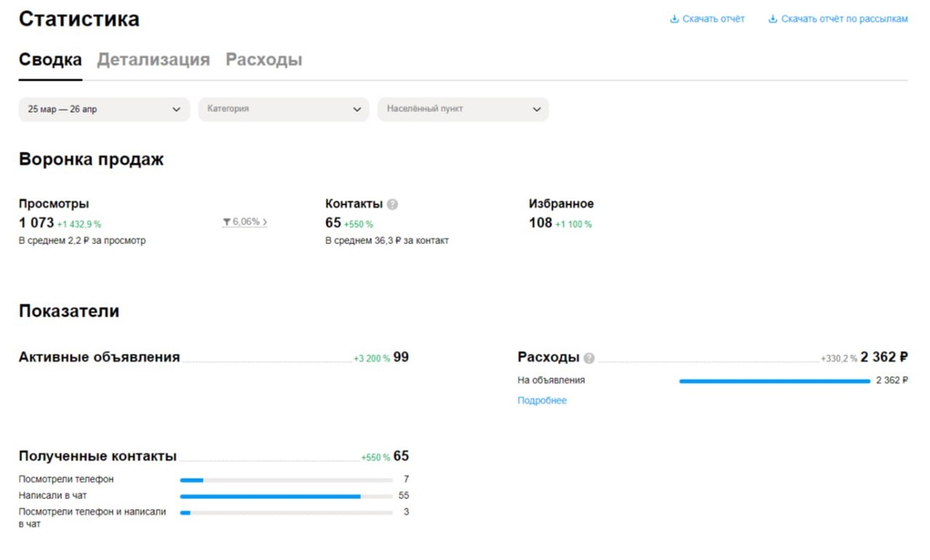Click the Полученные контакты heading
930x560 pixels.
coord(98,456)
